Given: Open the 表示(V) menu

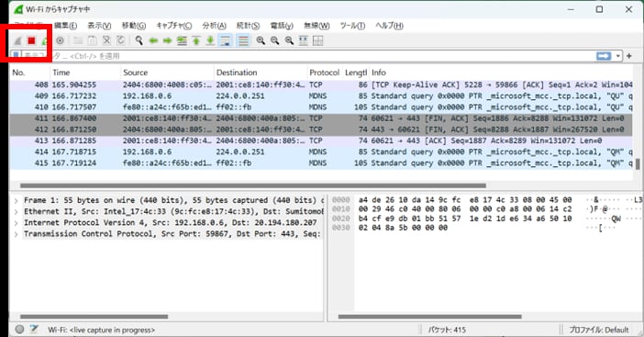Looking at the screenshot, I should tap(99, 26).
